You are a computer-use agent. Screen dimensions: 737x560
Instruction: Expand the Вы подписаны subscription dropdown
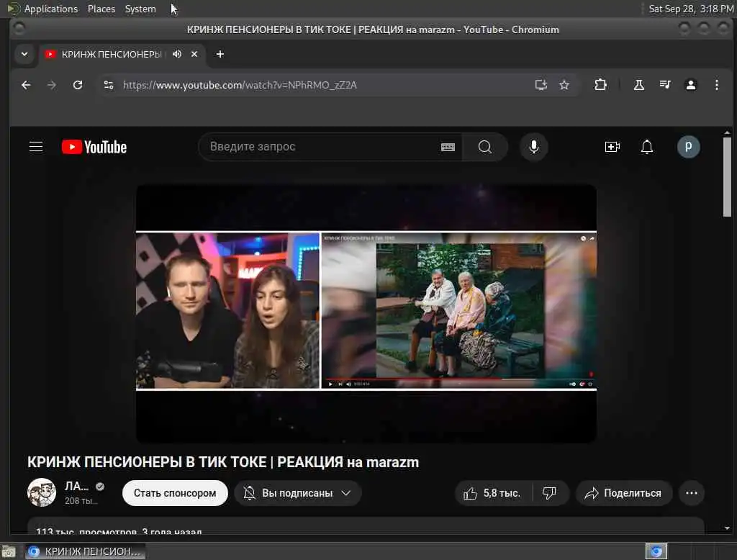(x=297, y=493)
